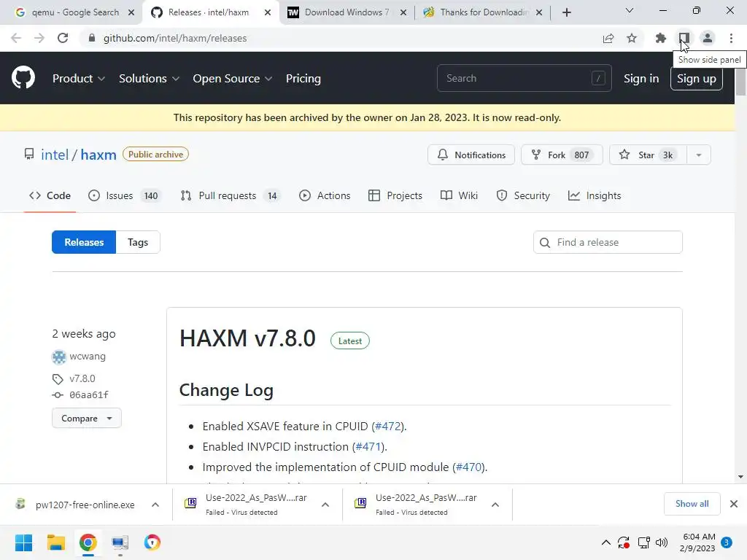
Task: Open the intel owner link
Action: click(55, 155)
